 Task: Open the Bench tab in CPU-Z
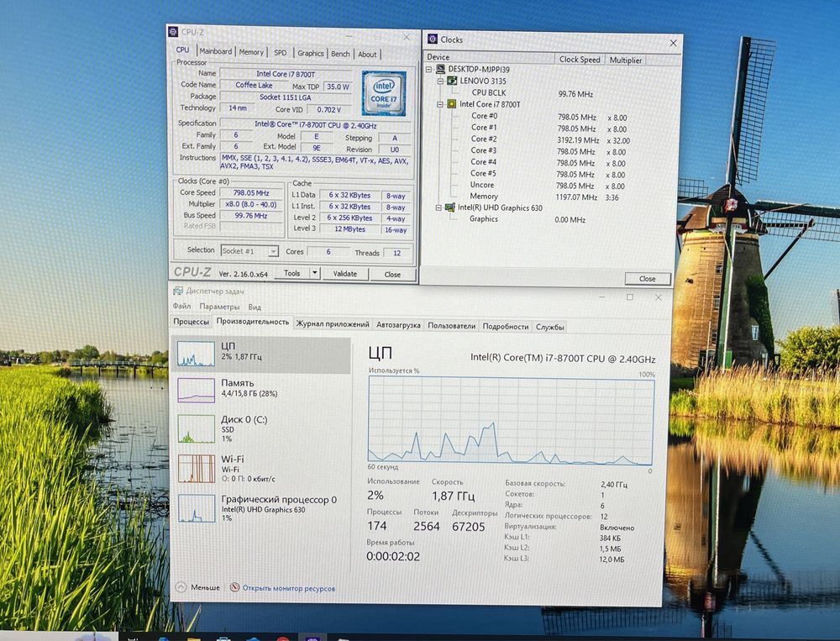click(x=340, y=54)
